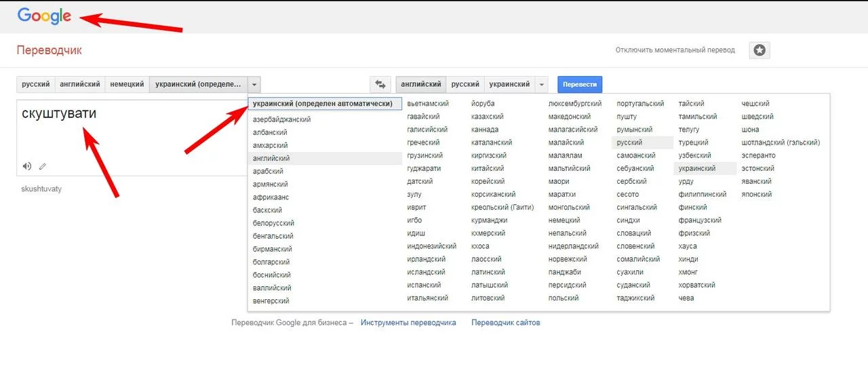Choose английский as target language tab
Image resolution: width=868 pixels, height=367 pixels.
421,85
